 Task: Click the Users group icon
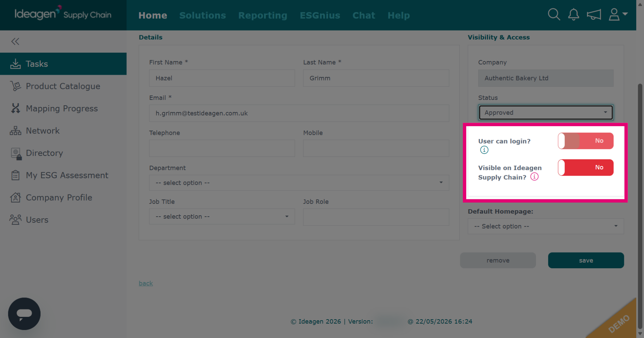[15, 220]
